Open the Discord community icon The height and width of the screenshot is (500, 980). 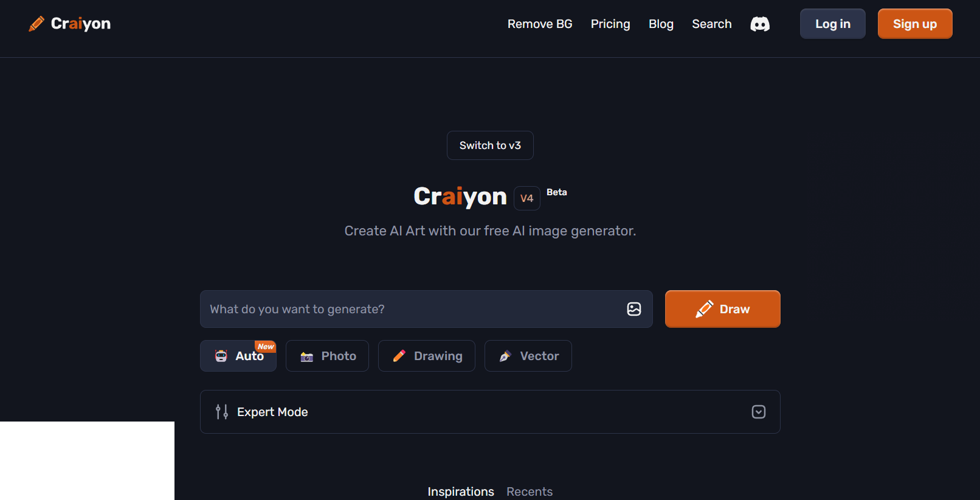click(759, 24)
